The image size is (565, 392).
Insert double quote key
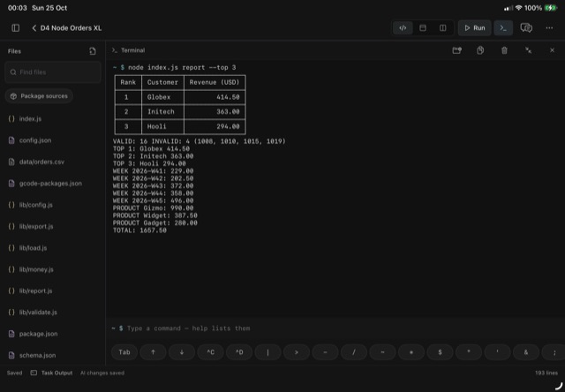[469, 352]
